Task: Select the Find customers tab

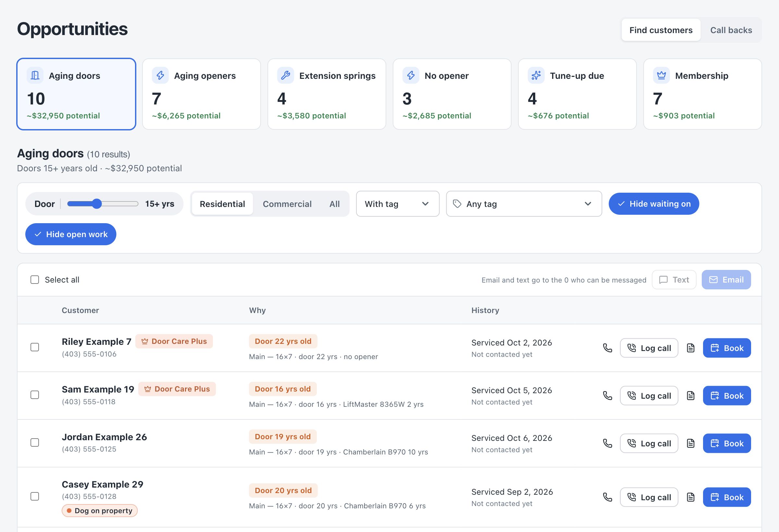Action: click(x=661, y=30)
